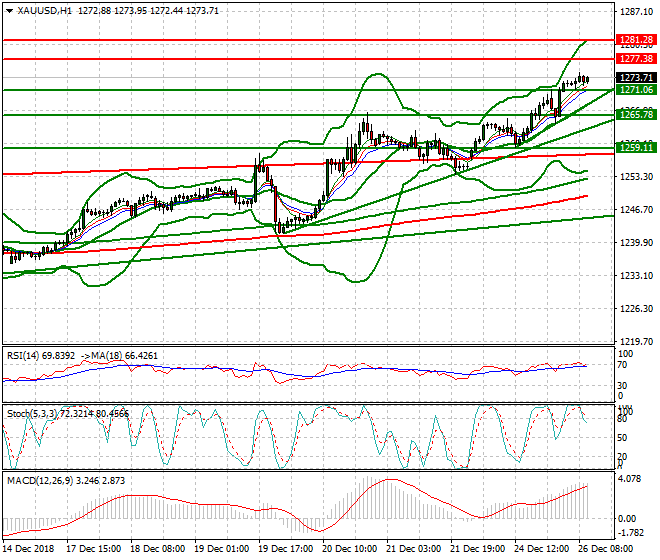Click the 19 Dec 17:00 time label

tap(285, 549)
